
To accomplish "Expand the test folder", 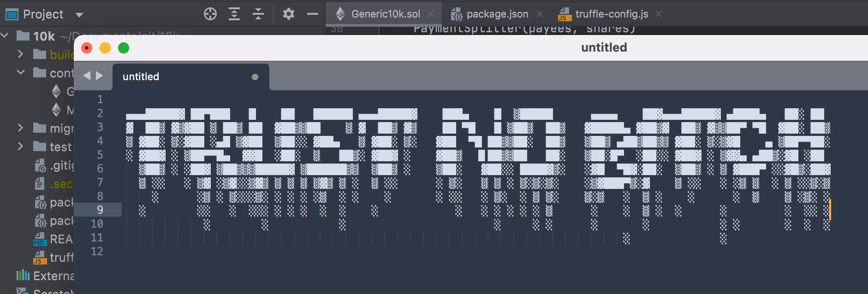I will [x=20, y=147].
